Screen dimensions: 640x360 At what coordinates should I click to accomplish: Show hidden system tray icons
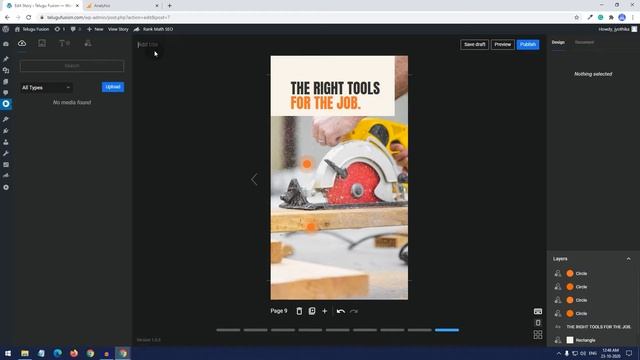[558, 353]
